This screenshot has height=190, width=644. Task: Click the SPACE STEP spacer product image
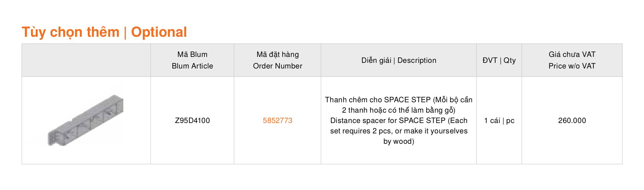pos(86,120)
